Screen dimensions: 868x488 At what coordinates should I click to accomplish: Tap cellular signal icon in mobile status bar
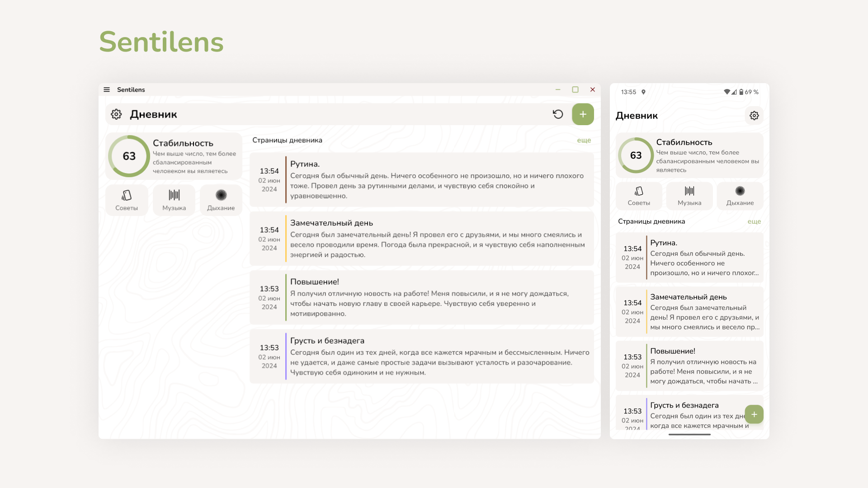click(x=734, y=92)
